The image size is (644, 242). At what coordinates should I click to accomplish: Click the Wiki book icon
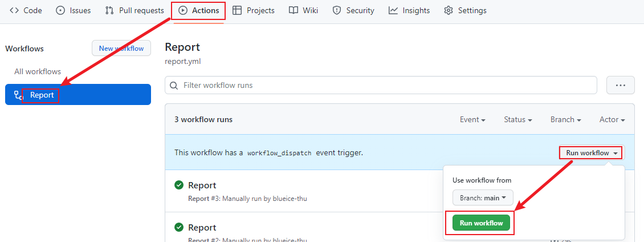coord(294,11)
